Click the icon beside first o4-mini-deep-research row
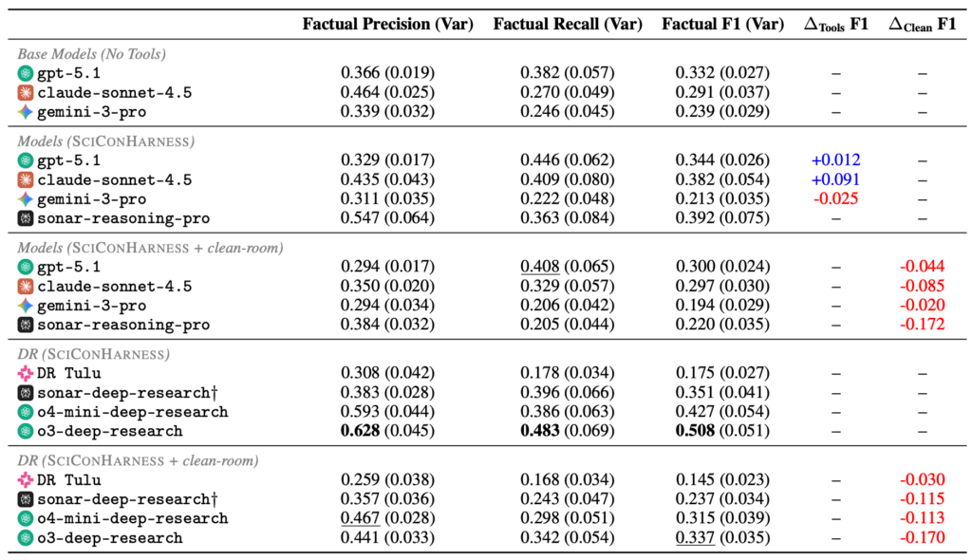 click(x=26, y=412)
